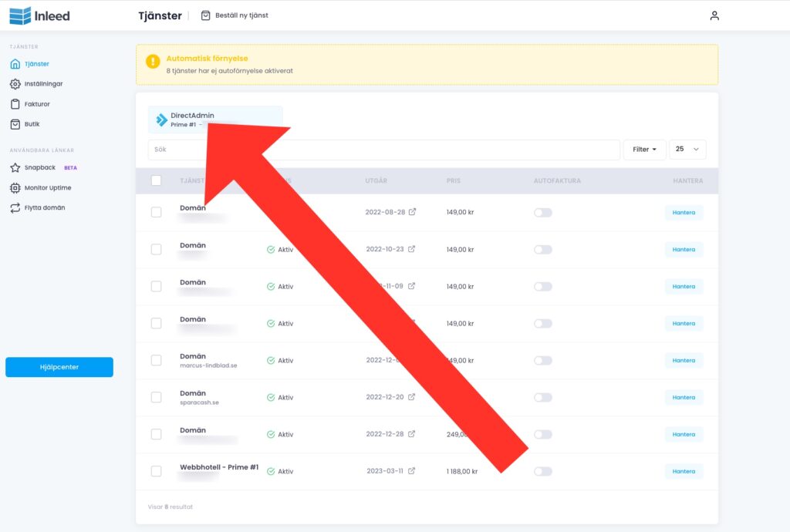Open Fakturor in the sidebar
790x532 pixels.
[x=30, y=104]
